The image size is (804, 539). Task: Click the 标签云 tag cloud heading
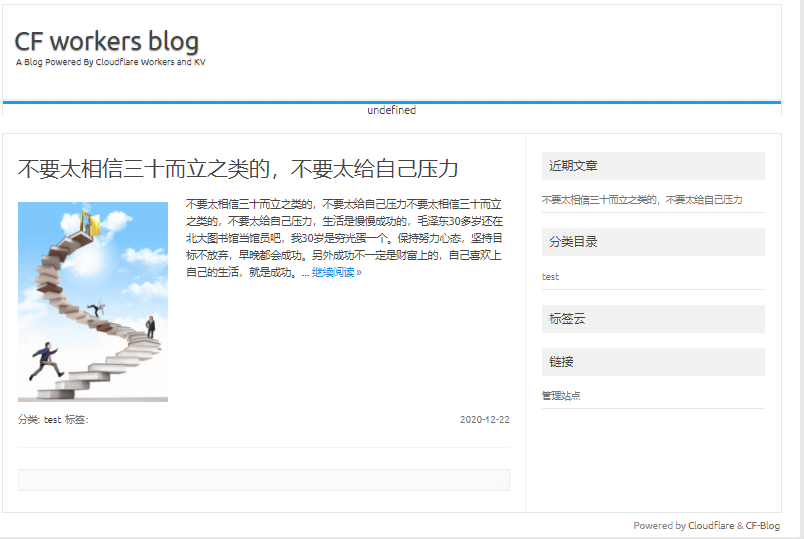pyautogui.click(x=566, y=319)
